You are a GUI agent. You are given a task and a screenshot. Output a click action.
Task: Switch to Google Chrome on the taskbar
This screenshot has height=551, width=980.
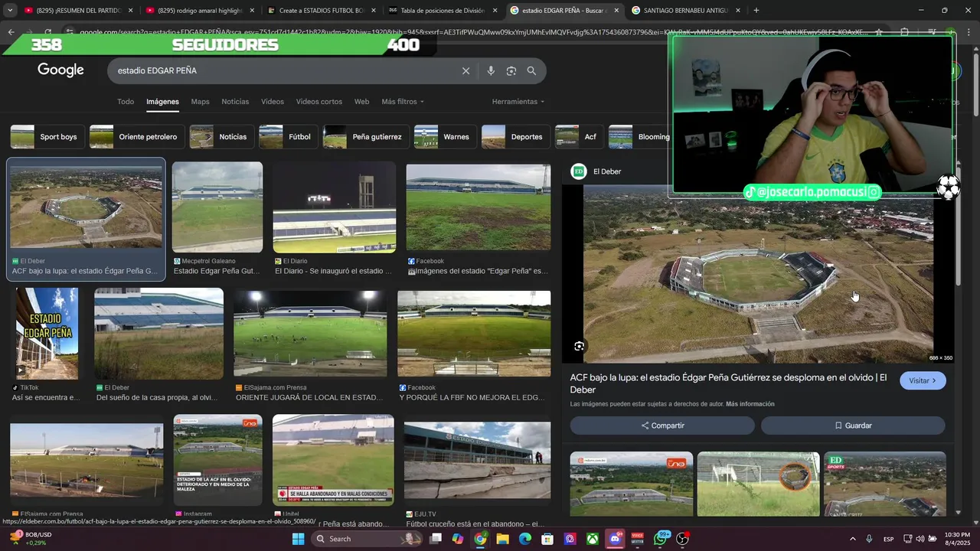480,539
